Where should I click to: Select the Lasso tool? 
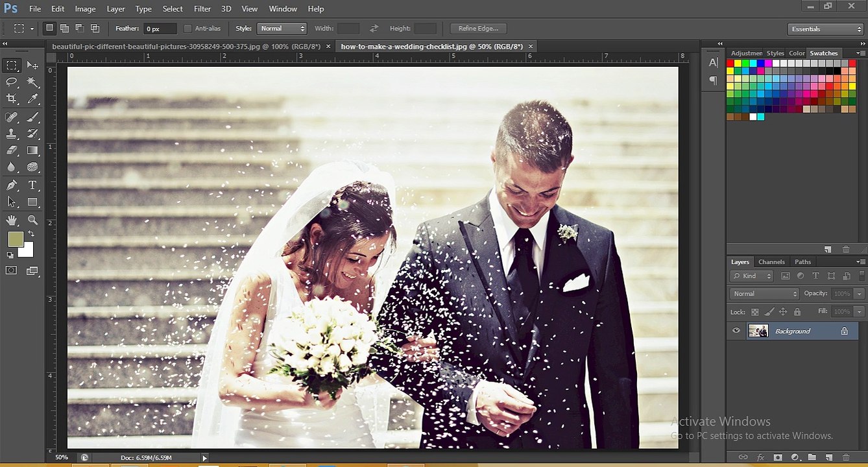coord(12,82)
